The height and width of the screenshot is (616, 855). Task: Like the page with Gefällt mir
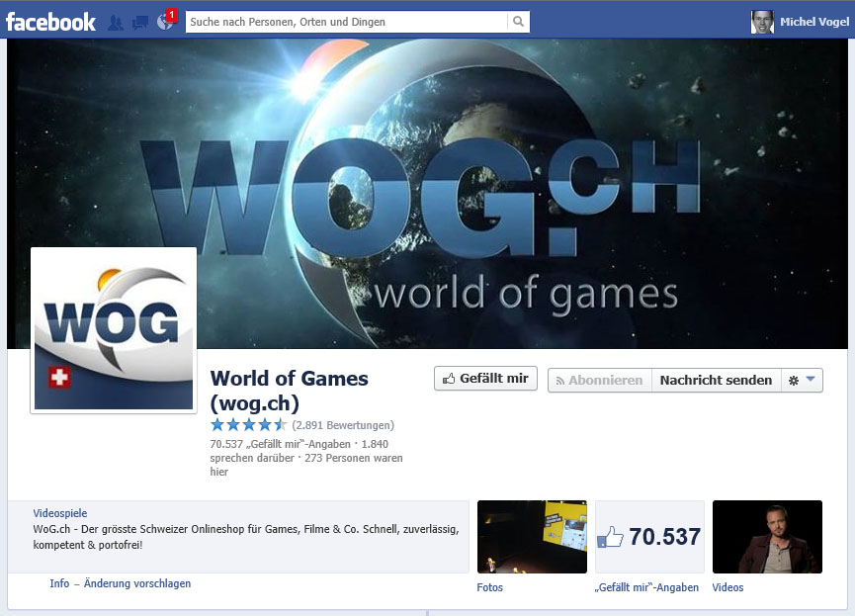(486, 379)
